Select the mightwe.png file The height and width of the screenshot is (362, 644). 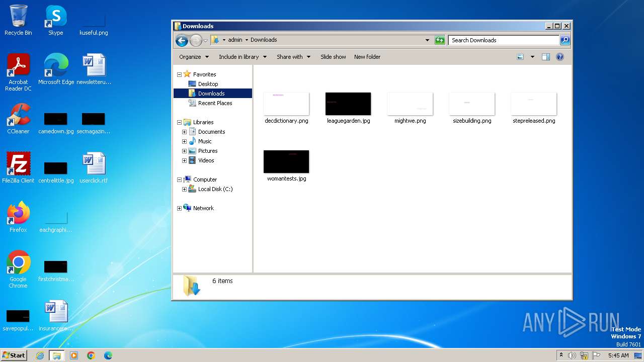pyautogui.click(x=410, y=108)
